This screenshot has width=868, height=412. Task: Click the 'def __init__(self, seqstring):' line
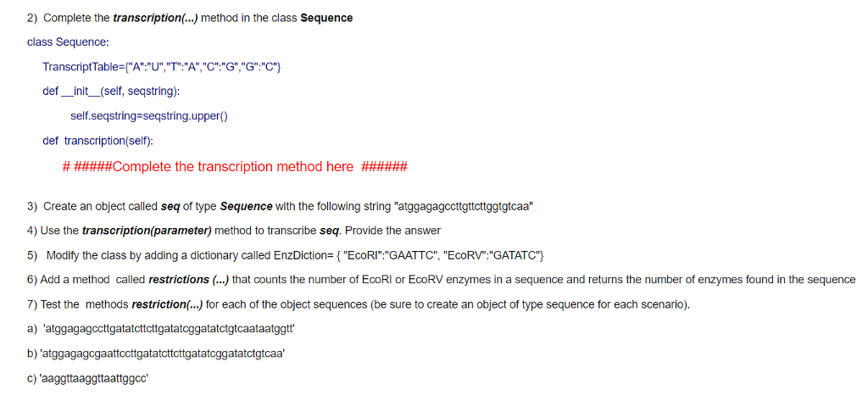point(111,92)
